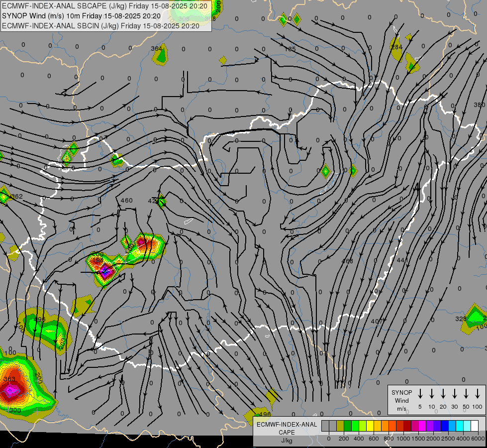Click the 400 tick label on CAPE scale
The width and height of the screenshot is (487, 448).
pyautogui.click(x=359, y=439)
